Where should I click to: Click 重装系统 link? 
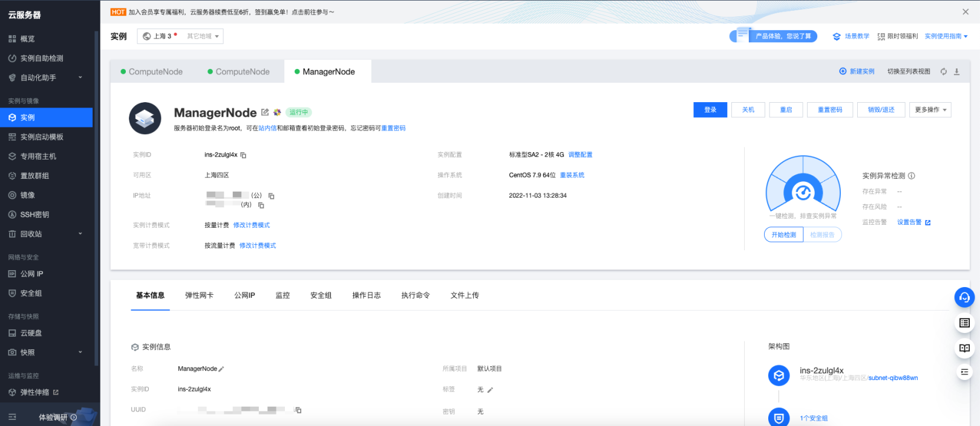pos(572,175)
